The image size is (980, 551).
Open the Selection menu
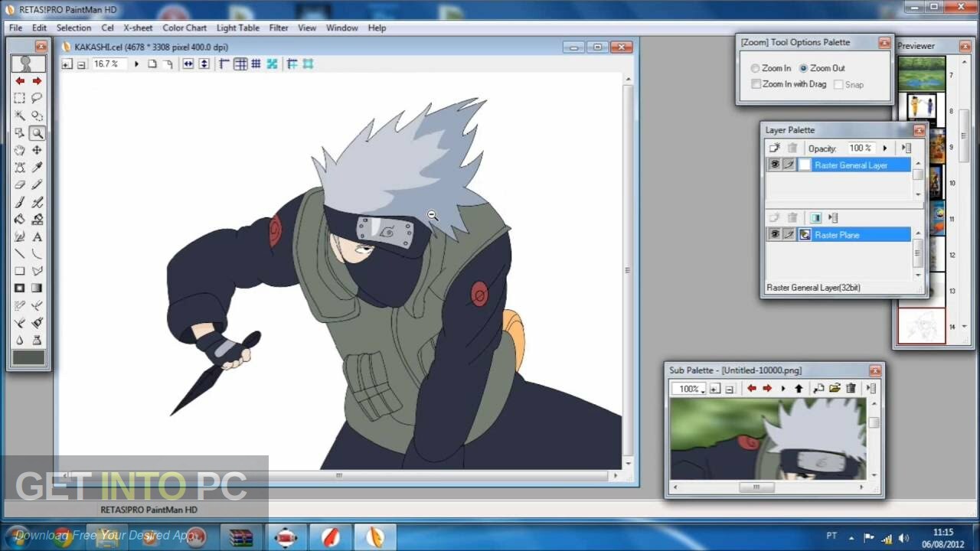(73, 28)
